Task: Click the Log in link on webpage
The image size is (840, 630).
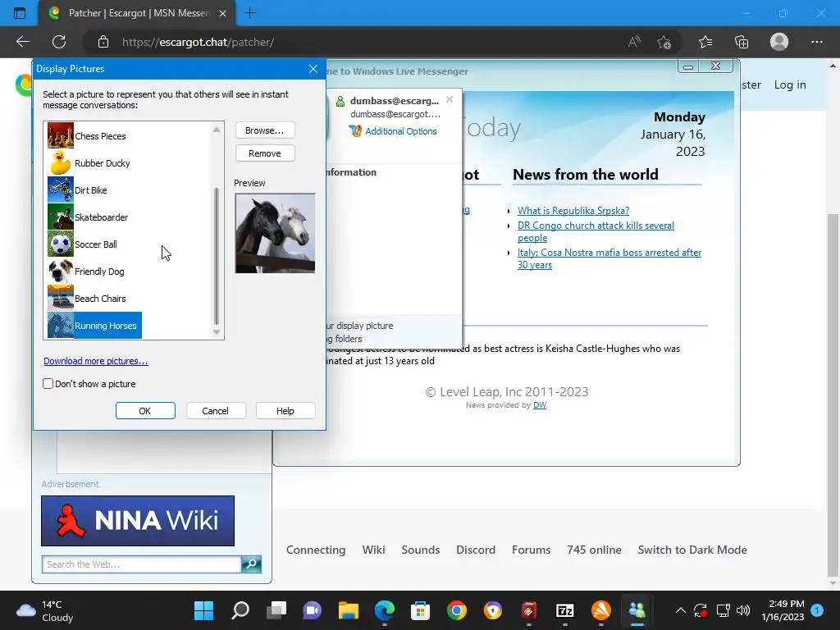Action: coord(790,84)
